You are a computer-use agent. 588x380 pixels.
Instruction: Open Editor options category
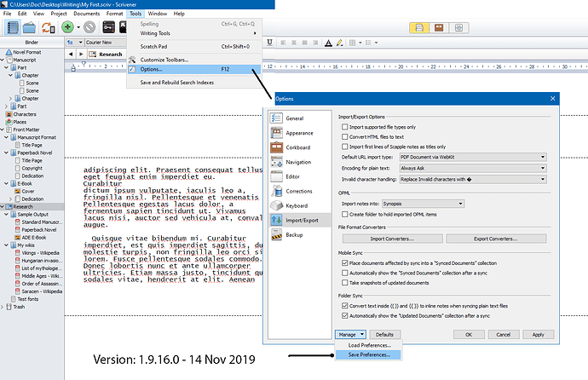pos(300,176)
